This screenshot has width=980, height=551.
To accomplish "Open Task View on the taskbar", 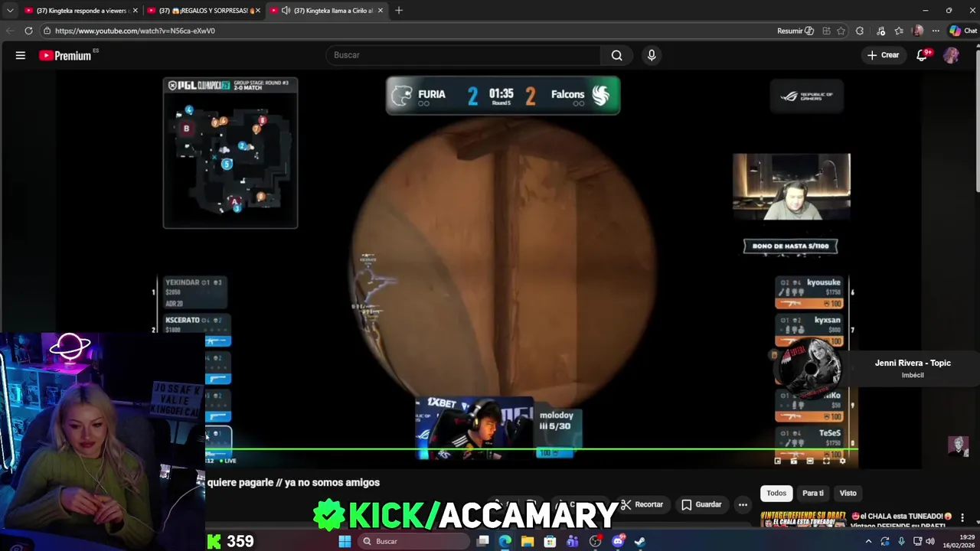I will pyautogui.click(x=483, y=541).
